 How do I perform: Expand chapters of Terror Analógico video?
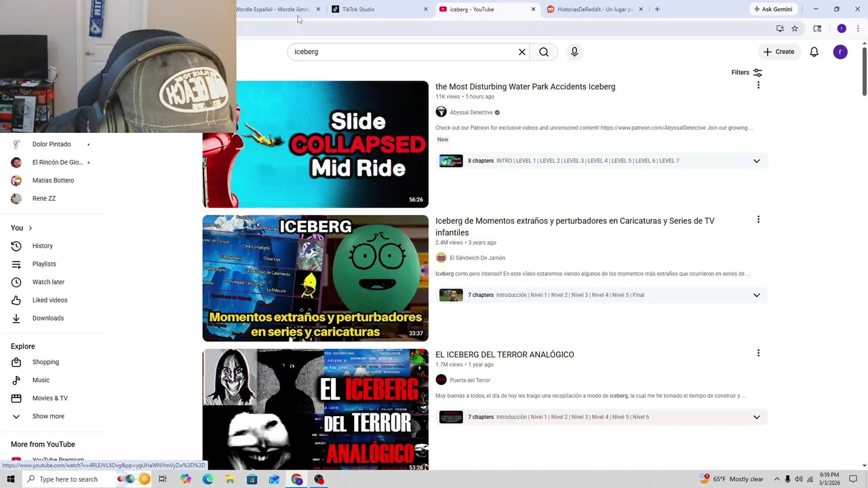757,417
